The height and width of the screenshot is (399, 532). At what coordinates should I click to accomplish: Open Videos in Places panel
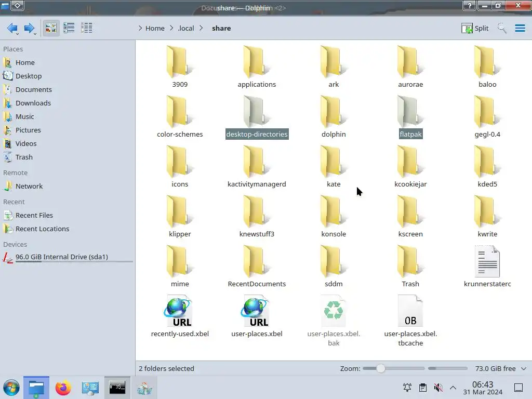coord(26,144)
